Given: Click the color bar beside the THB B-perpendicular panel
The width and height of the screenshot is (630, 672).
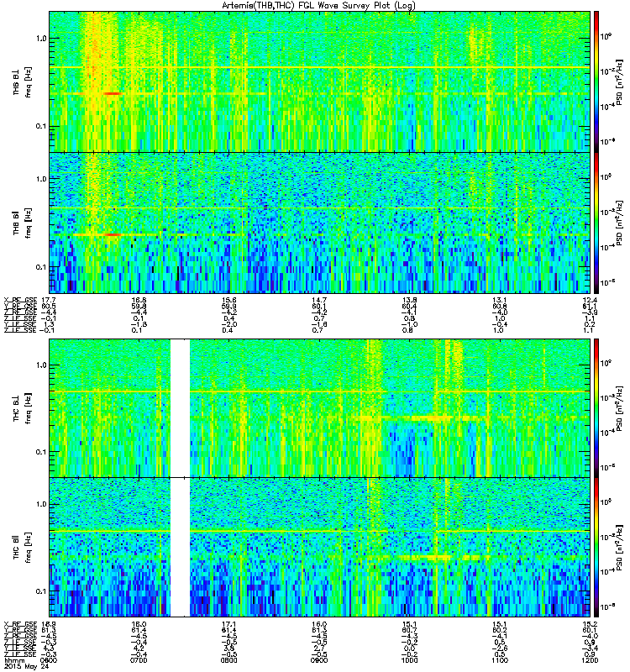Looking at the screenshot, I should coord(596,81).
